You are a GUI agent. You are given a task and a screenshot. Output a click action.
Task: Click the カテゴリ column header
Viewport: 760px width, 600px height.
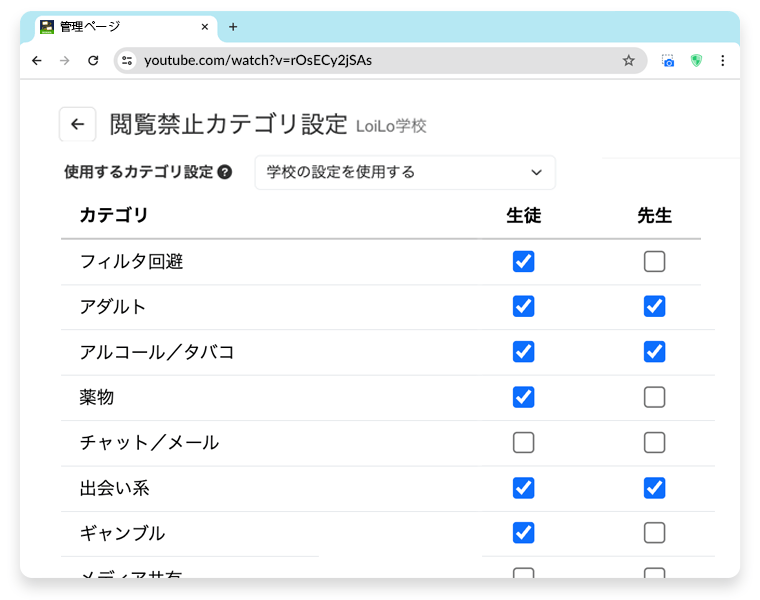point(114,215)
